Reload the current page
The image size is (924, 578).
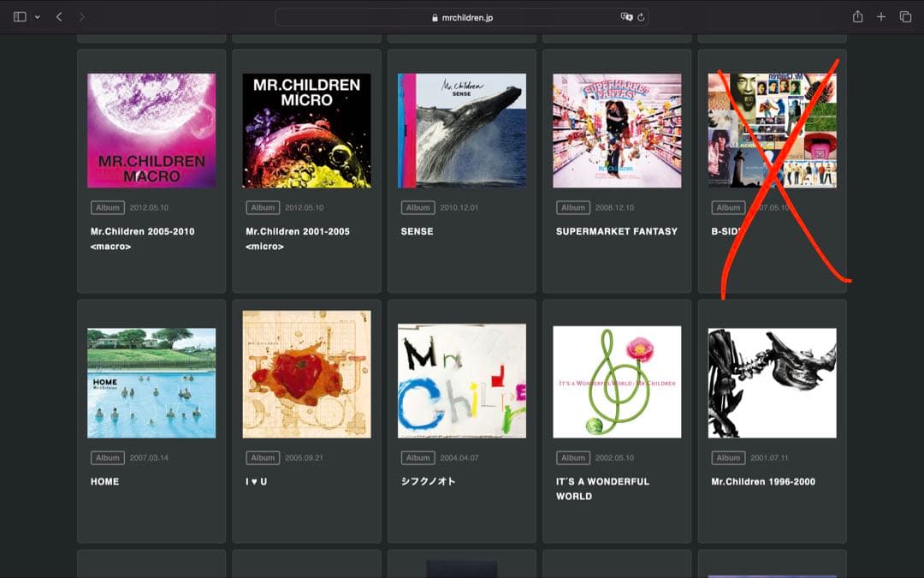(641, 17)
